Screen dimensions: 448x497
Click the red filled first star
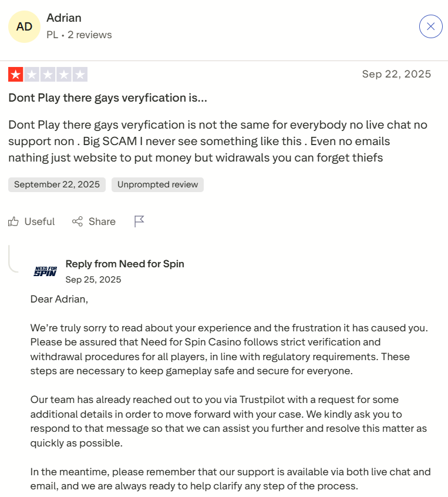pyautogui.click(x=15, y=75)
